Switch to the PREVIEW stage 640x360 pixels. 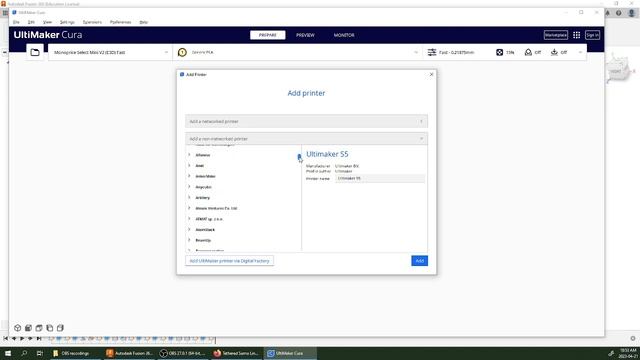[305, 35]
